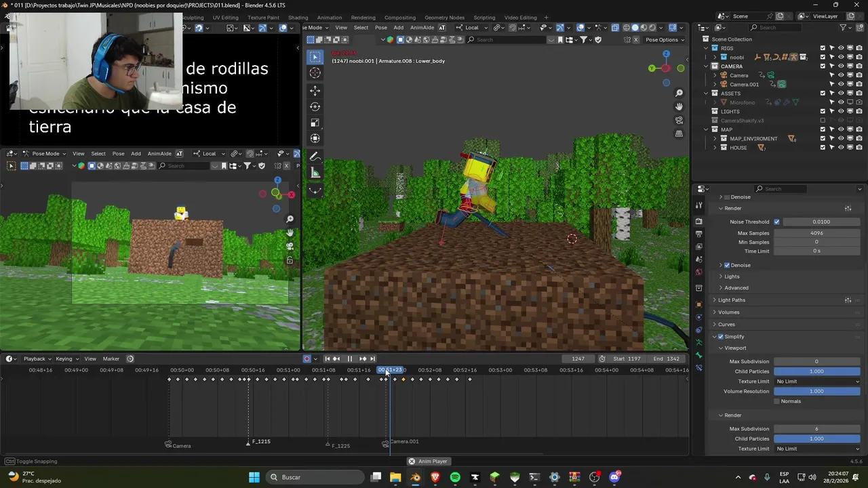Select the 3D Cursor tool in main viewport
The image size is (868, 488).
(315, 73)
